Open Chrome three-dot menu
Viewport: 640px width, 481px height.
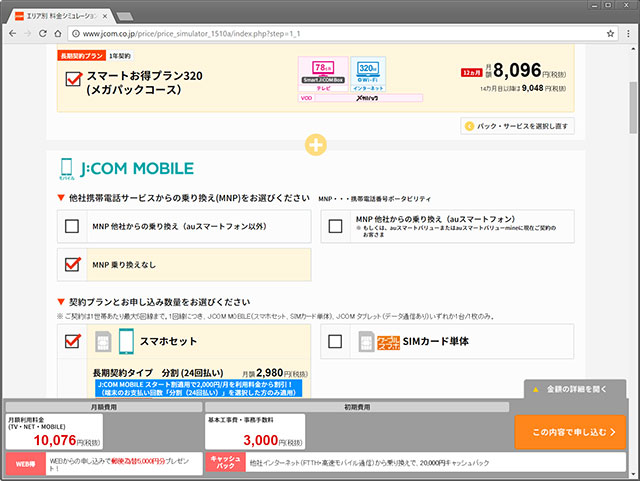click(628, 33)
